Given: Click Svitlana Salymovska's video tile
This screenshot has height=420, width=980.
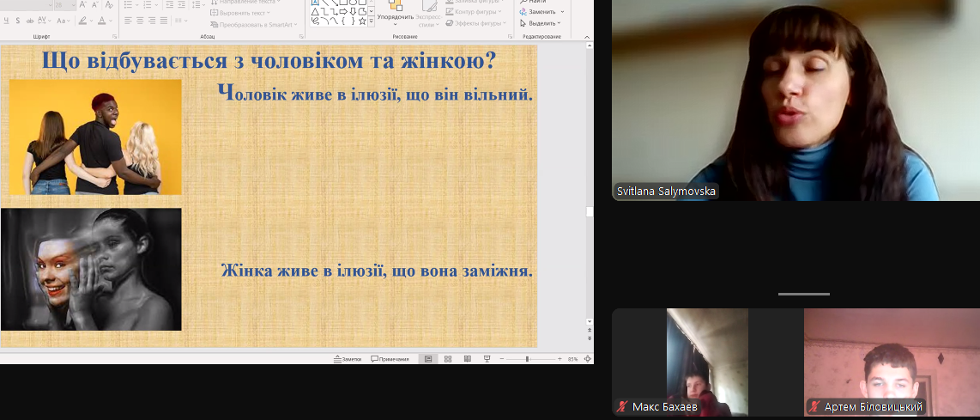Looking at the screenshot, I should [x=795, y=100].
